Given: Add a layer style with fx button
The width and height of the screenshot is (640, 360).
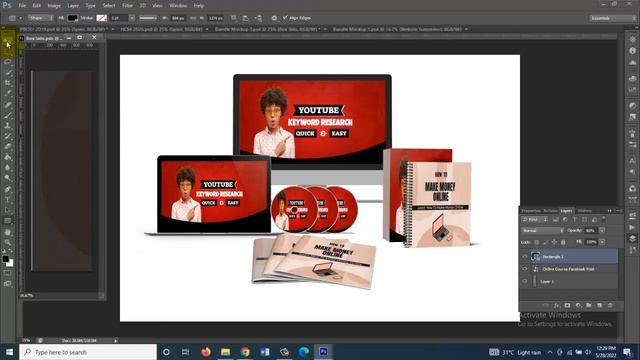Looking at the screenshot, I should 557,305.
